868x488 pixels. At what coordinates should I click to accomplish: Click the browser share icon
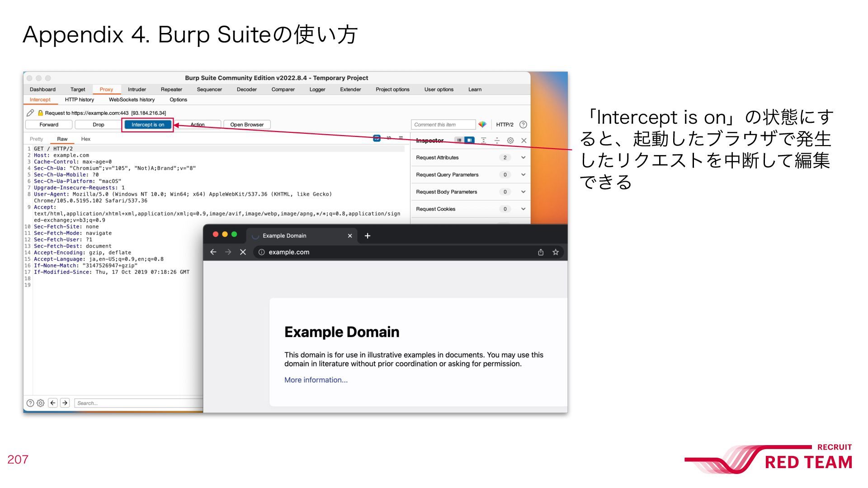click(x=541, y=252)
